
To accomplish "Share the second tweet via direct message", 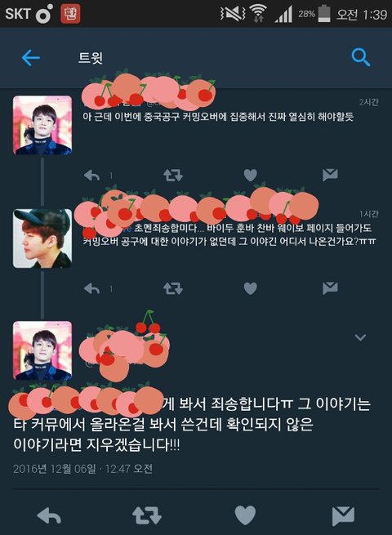I will (330, 288).
